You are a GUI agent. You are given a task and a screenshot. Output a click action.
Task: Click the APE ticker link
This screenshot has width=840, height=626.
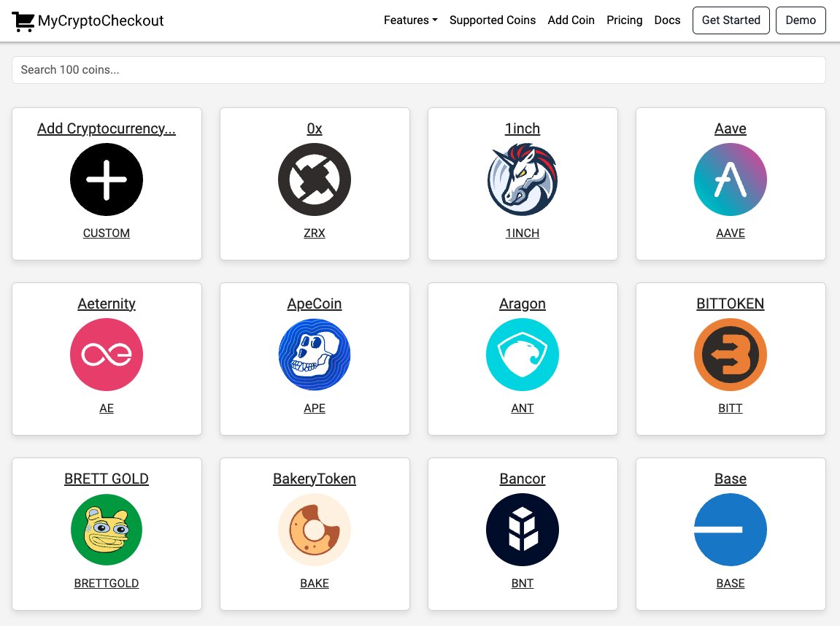point(315,408)
